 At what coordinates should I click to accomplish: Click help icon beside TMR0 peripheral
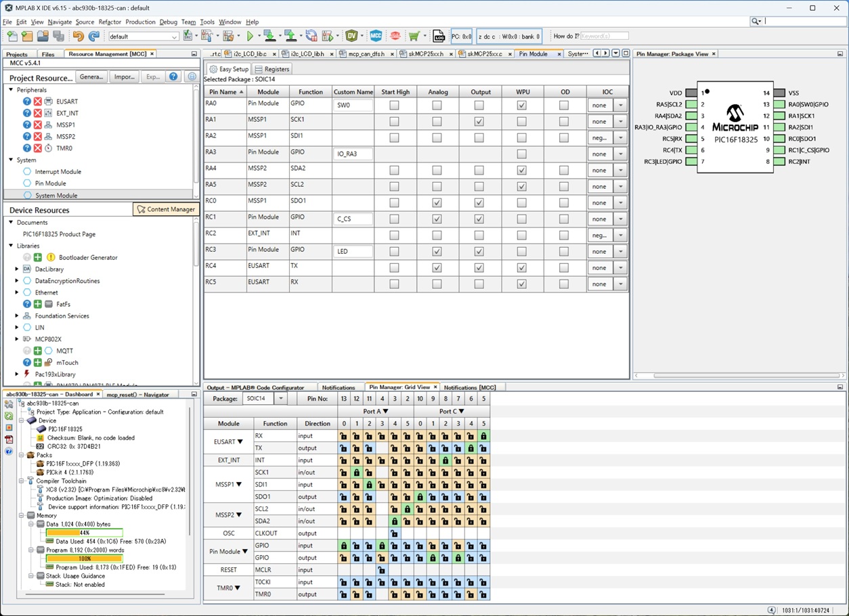point(27,148)
